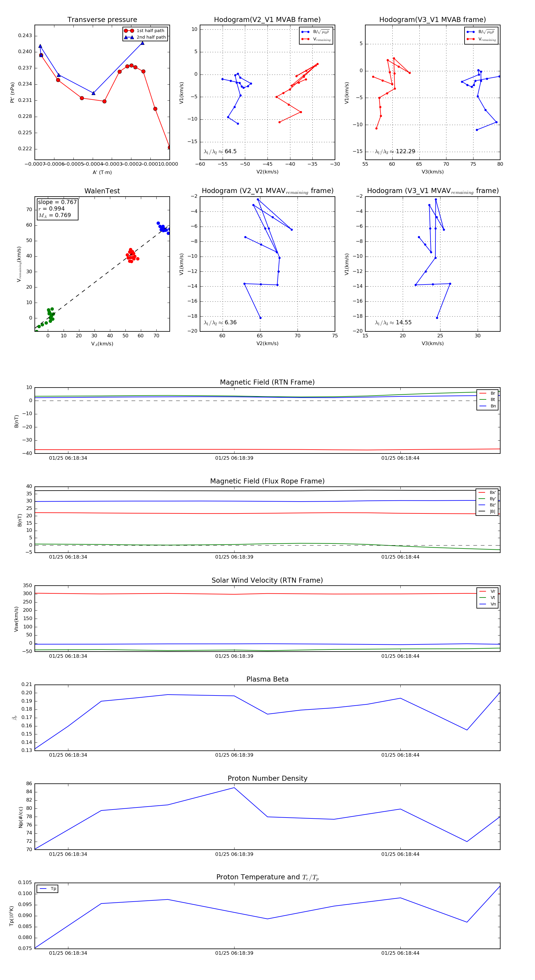Click black line sample beside '|B|' legend
The image size is (535, 980).
(x=482, y=512)
